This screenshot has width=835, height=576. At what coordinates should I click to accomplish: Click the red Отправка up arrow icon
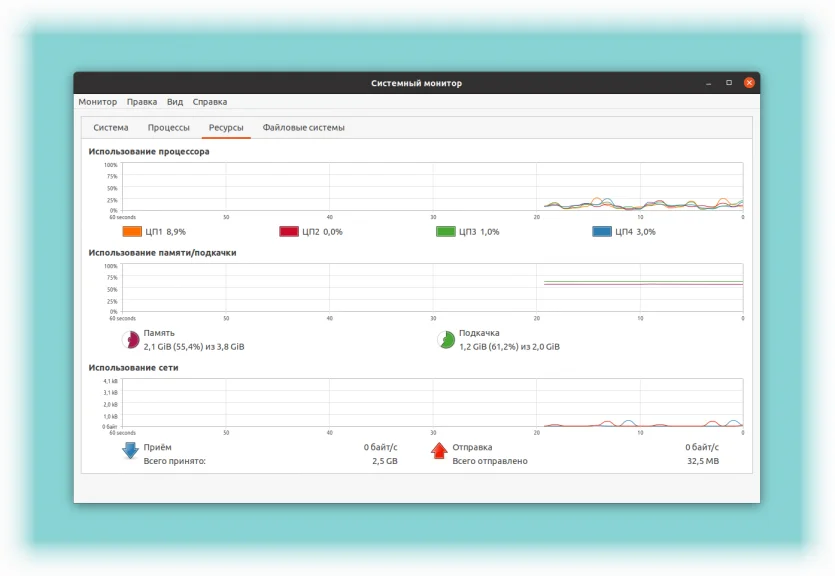coord(439,450)
